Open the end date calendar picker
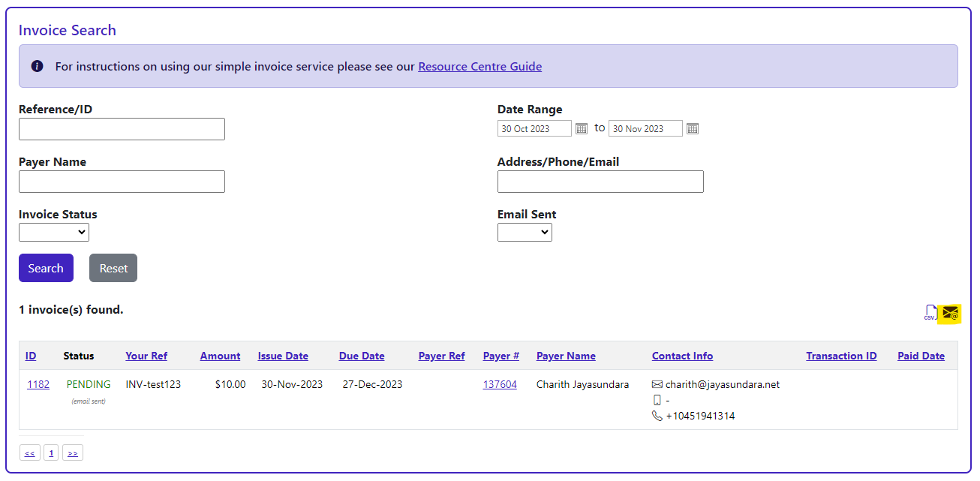980x481 pixels. click(x=693, y=129)
